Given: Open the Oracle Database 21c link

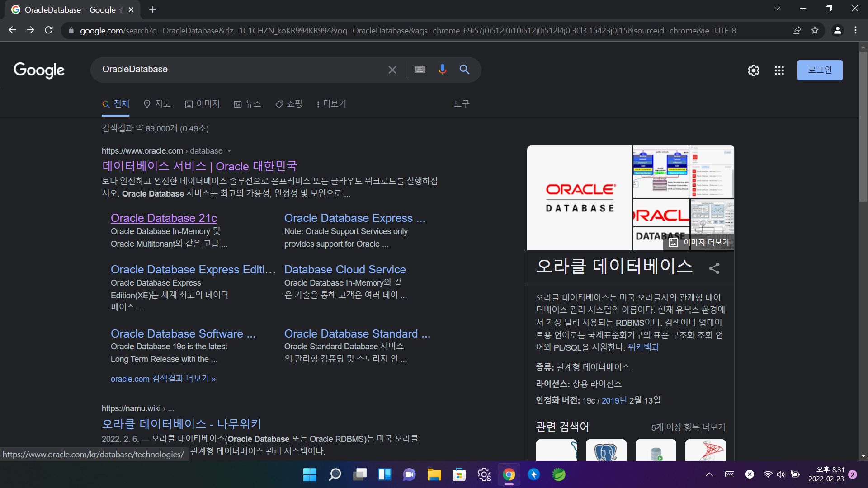Looking at the screenshot, I should (164, 218).
